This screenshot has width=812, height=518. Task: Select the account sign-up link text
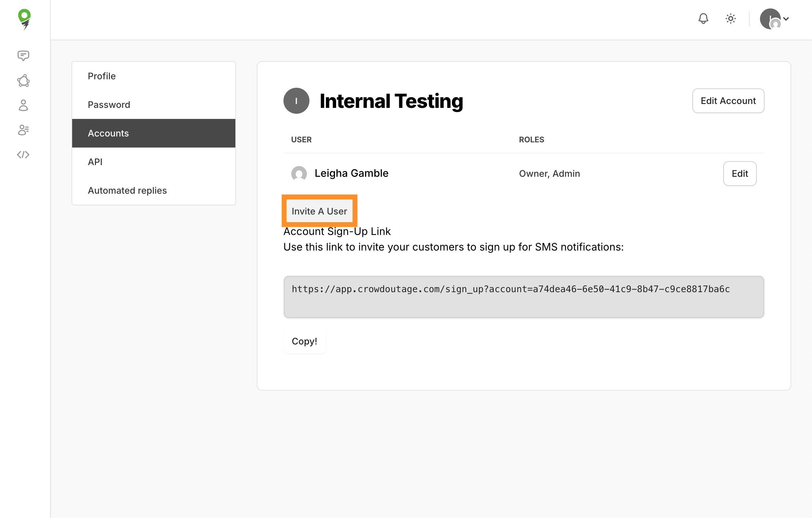pos(511,289)
